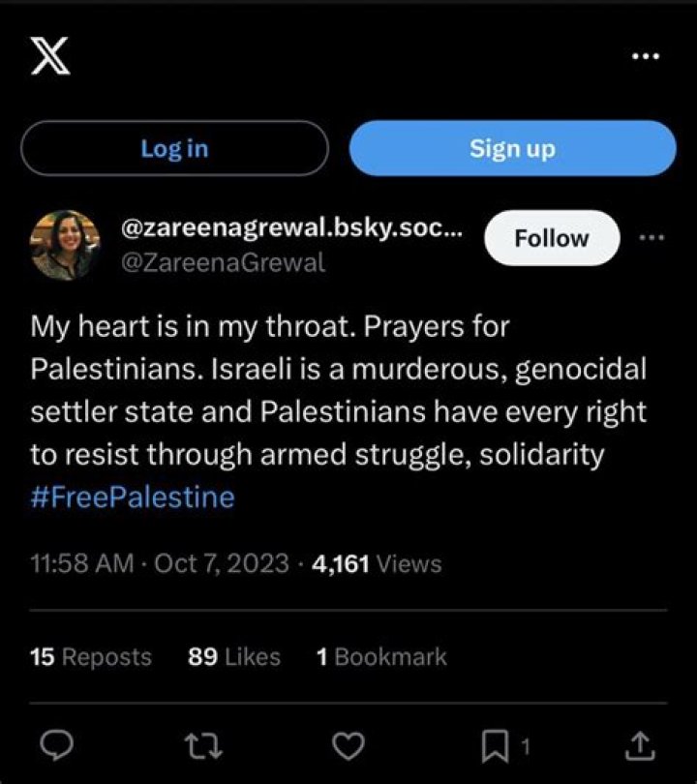Open the #FreePalestine hashtag link
The height and width of the screenshot is (784, 697).
132,497
